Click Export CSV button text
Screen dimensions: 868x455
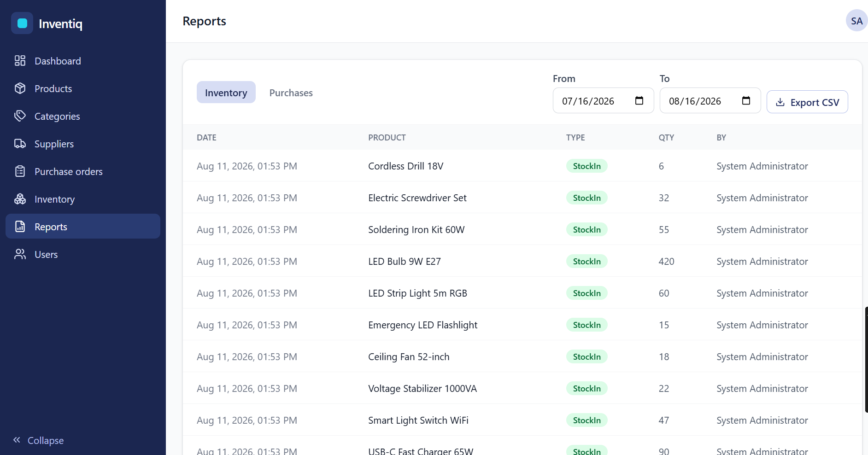pyautogui.click(x=815, y=102)
